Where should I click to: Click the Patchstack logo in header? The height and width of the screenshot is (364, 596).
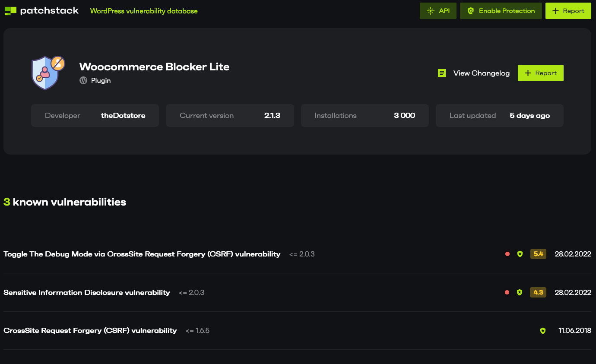[41, 11]
